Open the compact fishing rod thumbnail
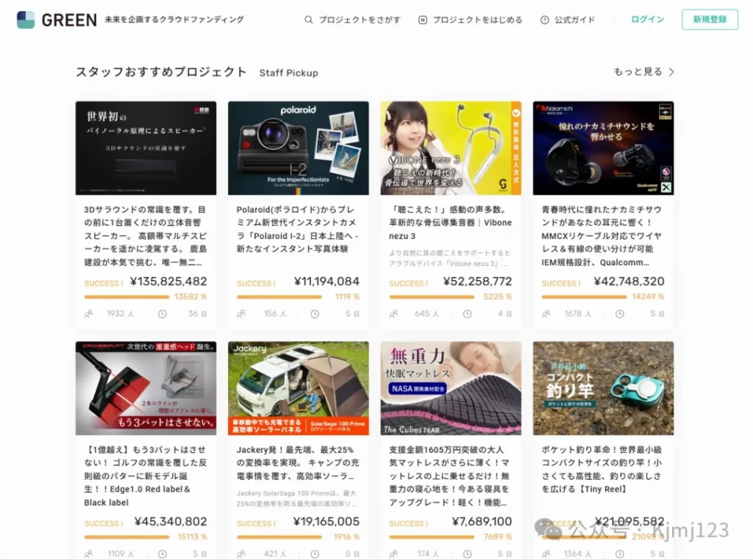The height and width of the screenshot is (560, 753). pos(603,388)
